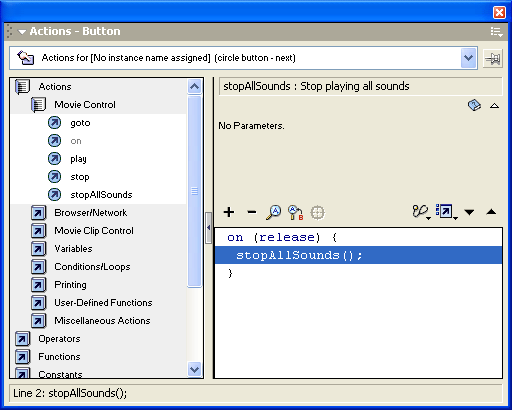Collapse the Actions - Button panel triangle
Screen dimensions: 512x410
22,32
